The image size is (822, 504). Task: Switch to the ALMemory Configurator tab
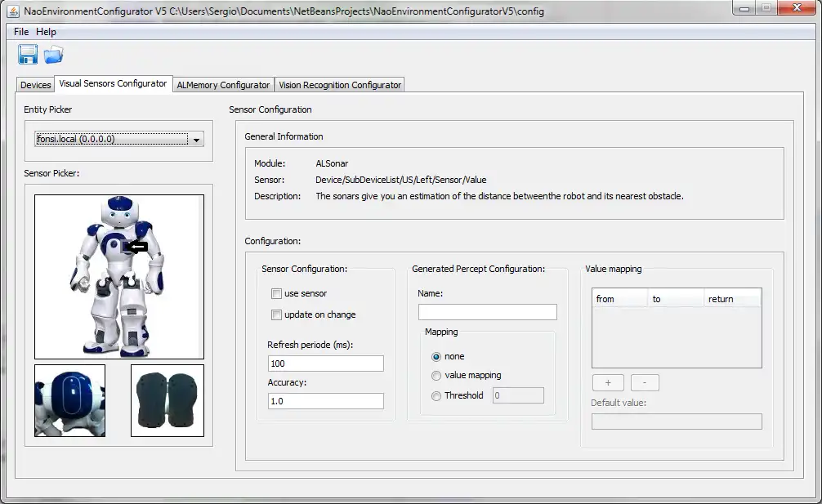click(x=223, y=85)
